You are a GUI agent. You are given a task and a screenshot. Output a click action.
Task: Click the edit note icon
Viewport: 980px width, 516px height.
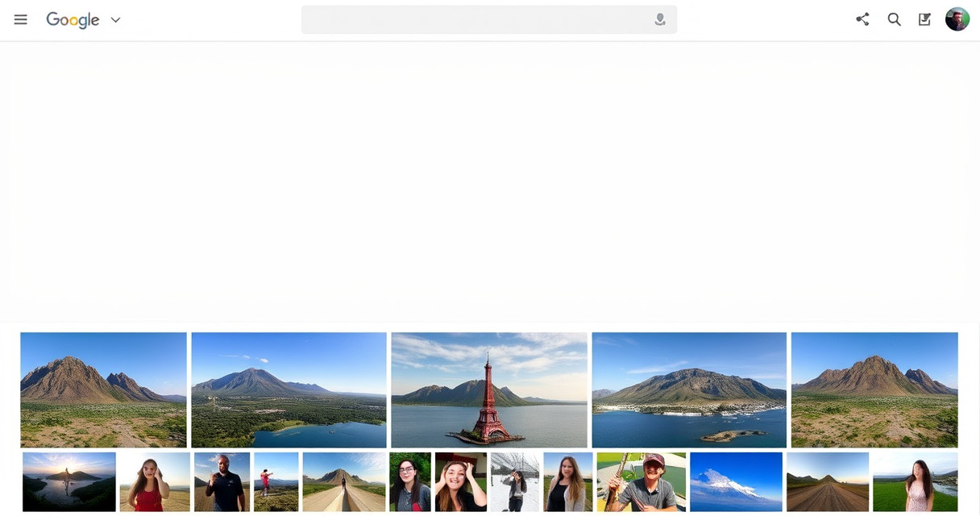[924, 19]
